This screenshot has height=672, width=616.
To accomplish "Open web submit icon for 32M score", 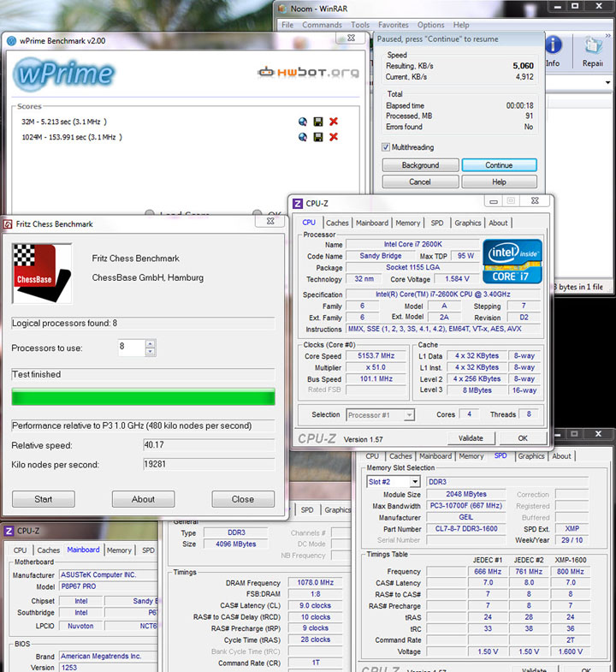I will click(x=302, y=122).
